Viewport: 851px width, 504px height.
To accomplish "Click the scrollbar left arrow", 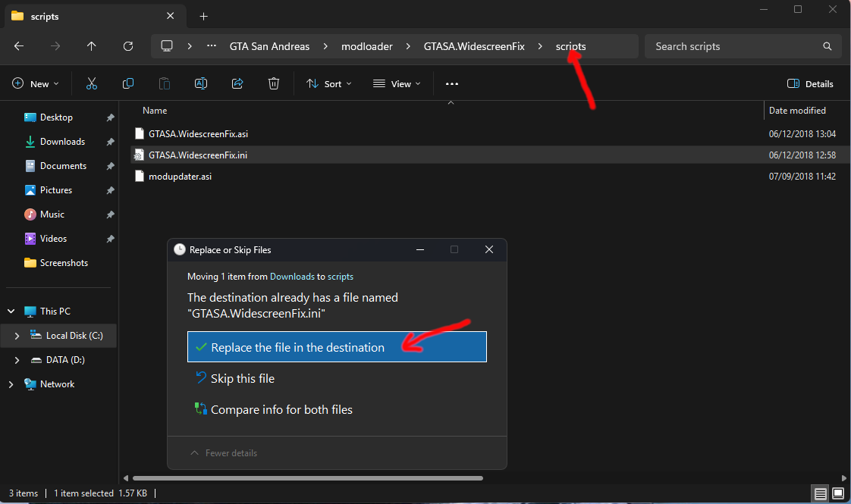I will [126, 478].
